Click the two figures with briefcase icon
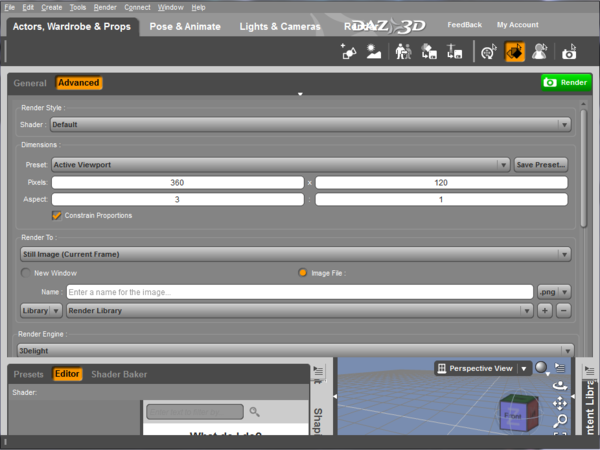This screenshot has height=450, width=600. point(403,52)
